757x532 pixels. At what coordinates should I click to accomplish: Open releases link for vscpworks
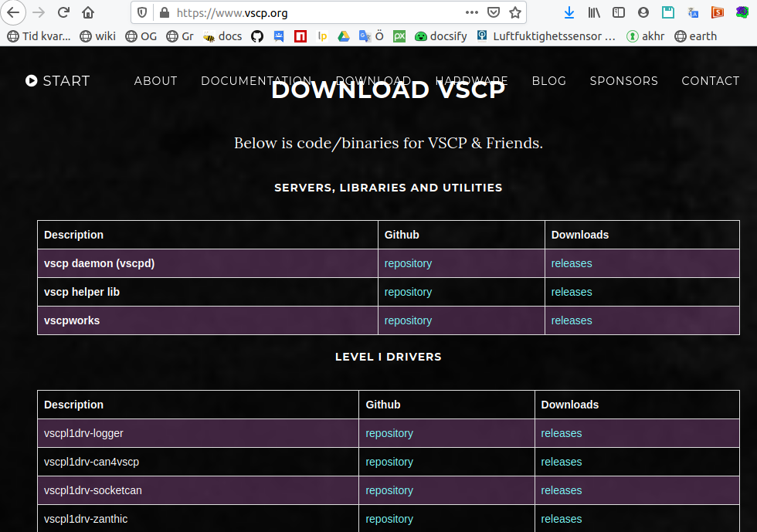click(572, 320)
